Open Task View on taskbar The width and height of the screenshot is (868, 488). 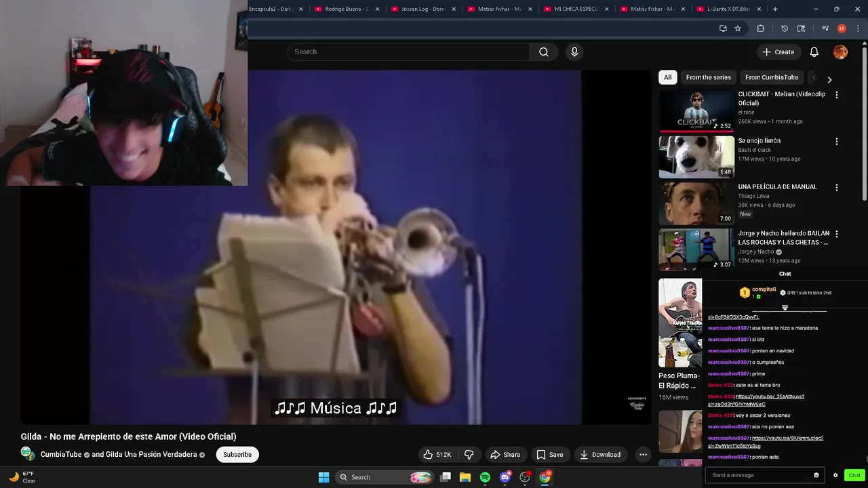(x=446, y=477)
